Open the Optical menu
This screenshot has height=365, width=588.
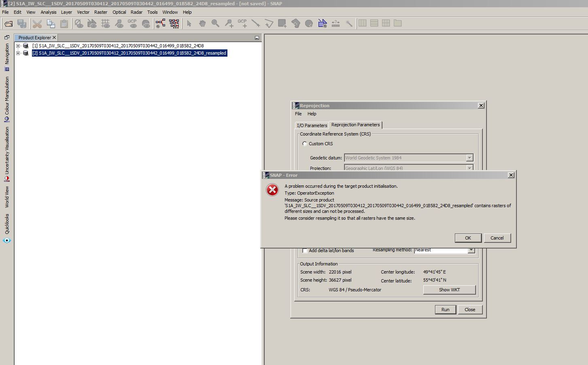click(119, 12)
